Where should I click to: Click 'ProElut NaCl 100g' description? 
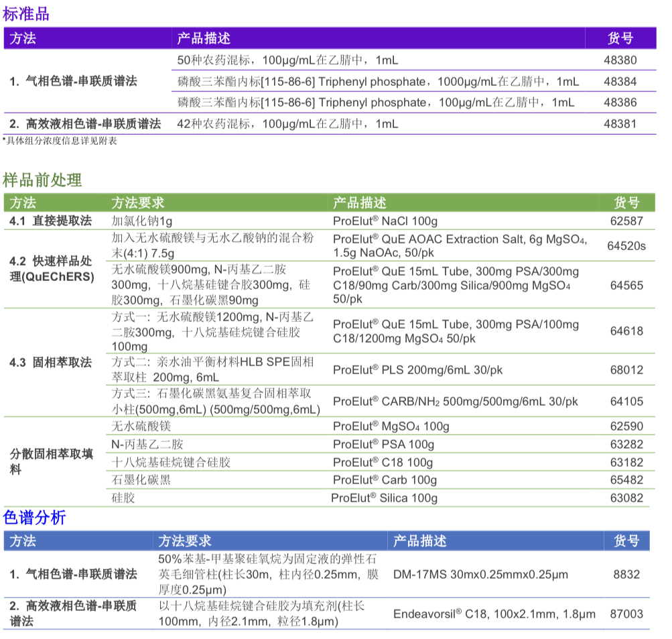tap(385, 221)
